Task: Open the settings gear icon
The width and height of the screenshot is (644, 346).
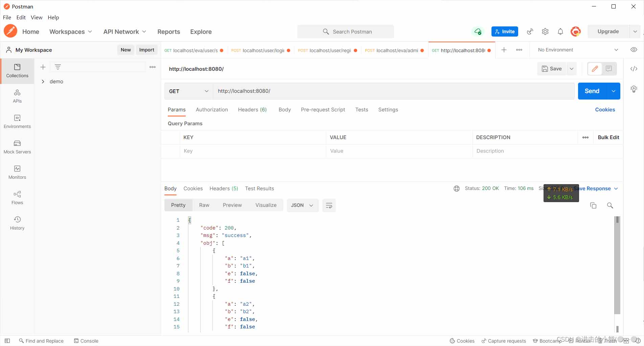Action: 545,31
